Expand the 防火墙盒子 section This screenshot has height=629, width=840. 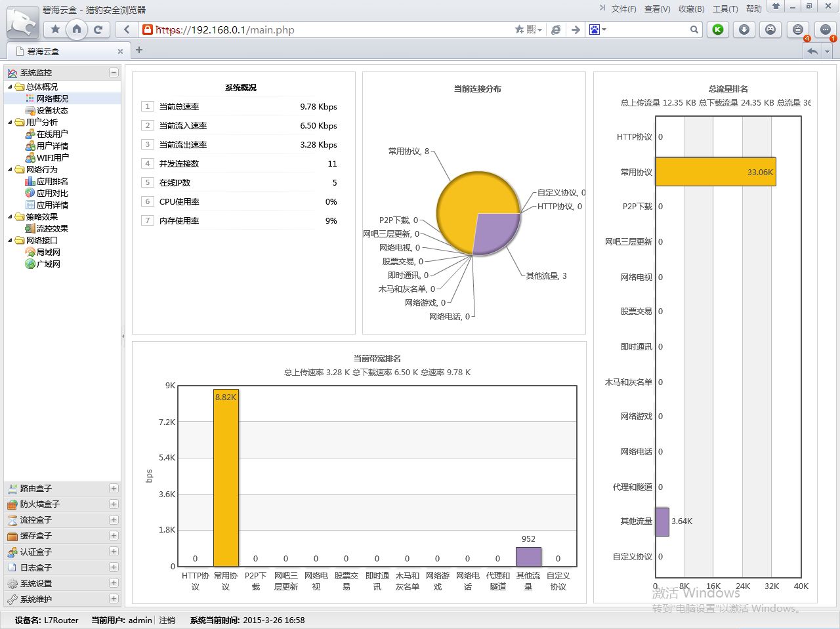click(x=114, y=504)
